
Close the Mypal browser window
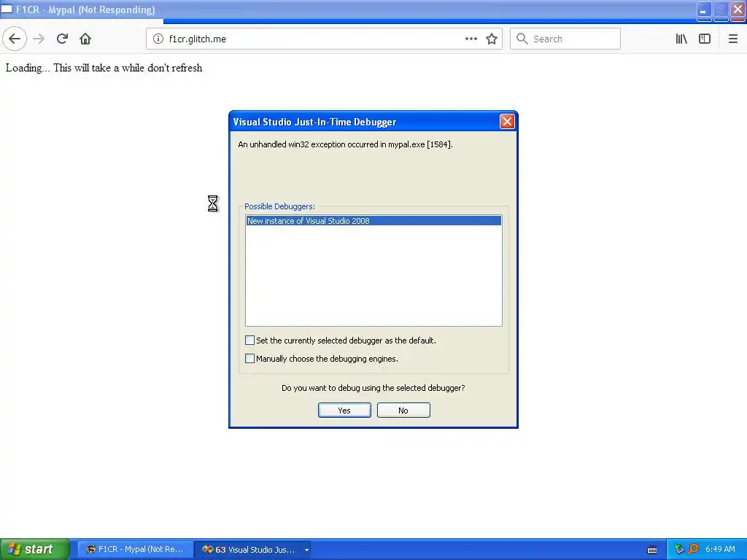[x=738, y=10]
